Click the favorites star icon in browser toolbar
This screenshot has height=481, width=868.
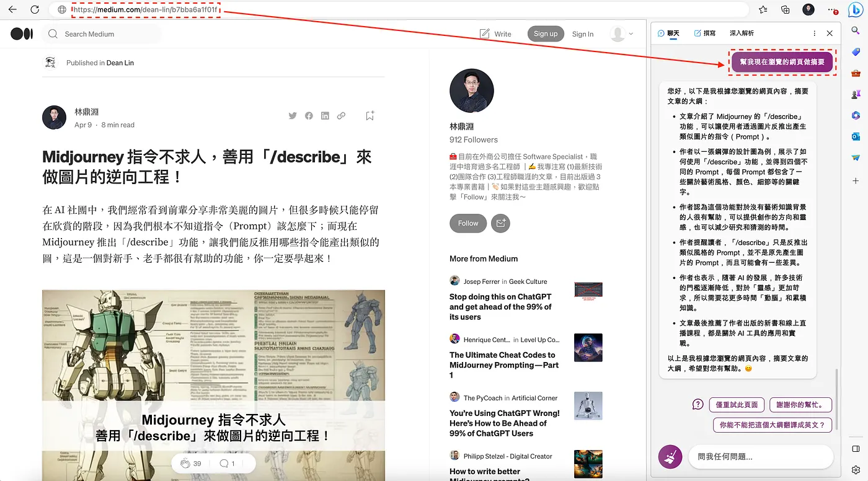pyautogui.click(x=763, y=10)
